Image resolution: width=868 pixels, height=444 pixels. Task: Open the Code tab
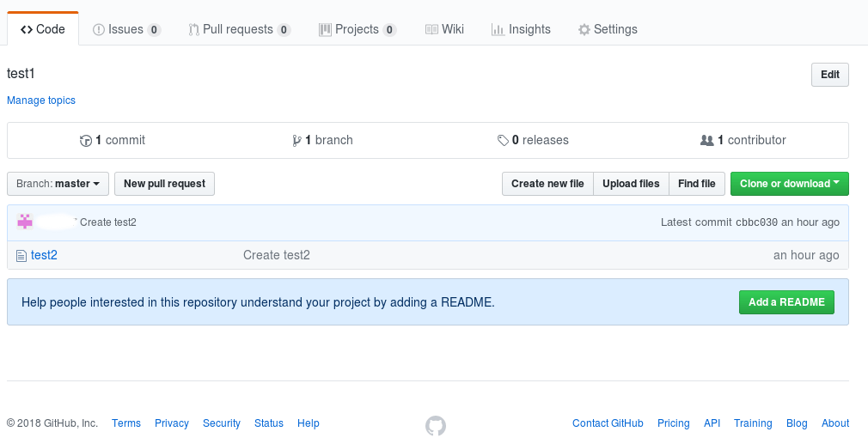coord(43,29)
